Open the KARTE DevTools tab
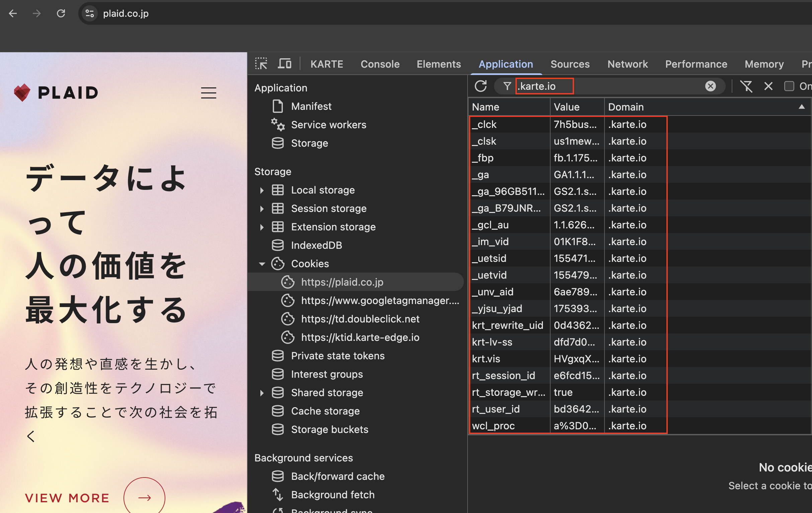The width and height of the screenshot is (812, 513). coord(326,64)
